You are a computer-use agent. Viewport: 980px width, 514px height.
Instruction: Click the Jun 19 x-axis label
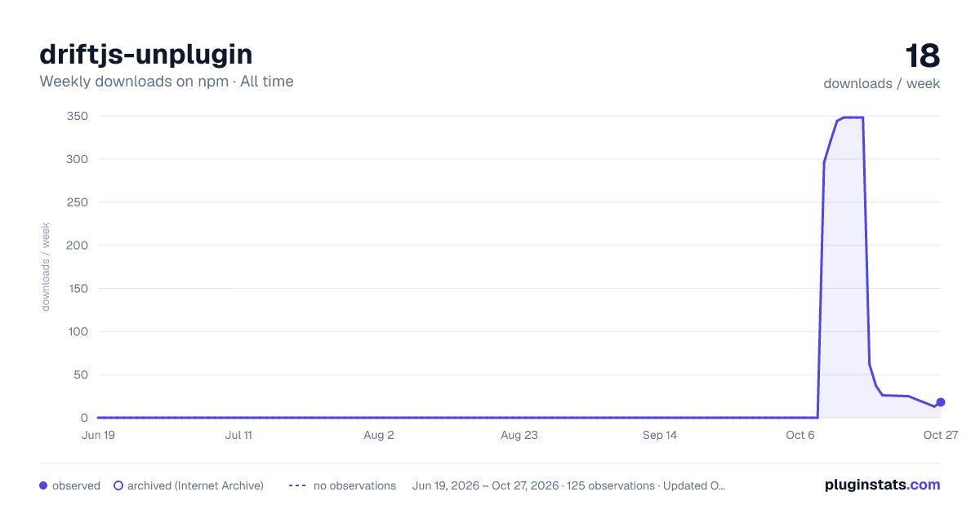pos(98,435)
